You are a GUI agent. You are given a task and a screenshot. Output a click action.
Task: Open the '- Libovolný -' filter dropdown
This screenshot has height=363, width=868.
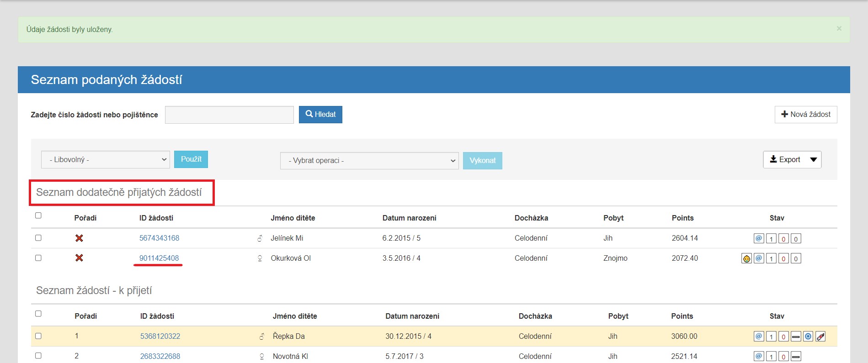click(x=106, y=159)
